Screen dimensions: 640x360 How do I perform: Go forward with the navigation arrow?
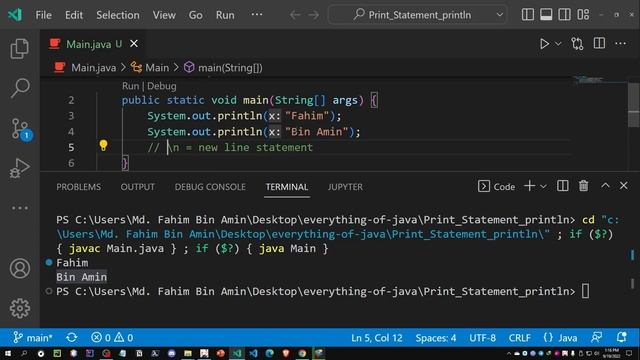pyautogui.click(x=313, y=15)
